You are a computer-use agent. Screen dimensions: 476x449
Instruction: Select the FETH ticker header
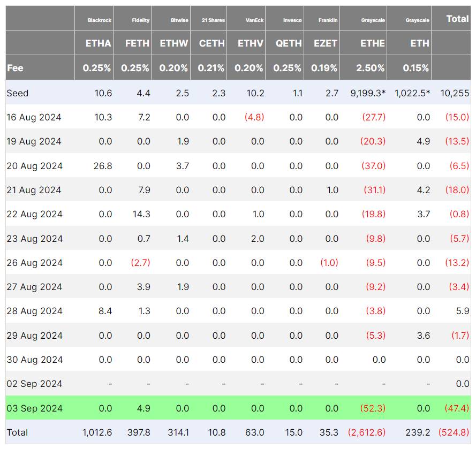click(x=137, y=43)
